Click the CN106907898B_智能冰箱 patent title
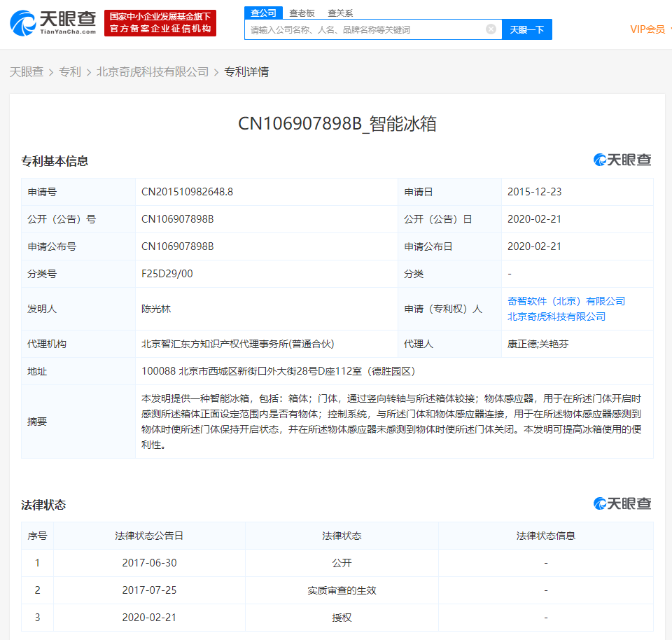This screenshot has height=640, width=672. tap(337, 124)
